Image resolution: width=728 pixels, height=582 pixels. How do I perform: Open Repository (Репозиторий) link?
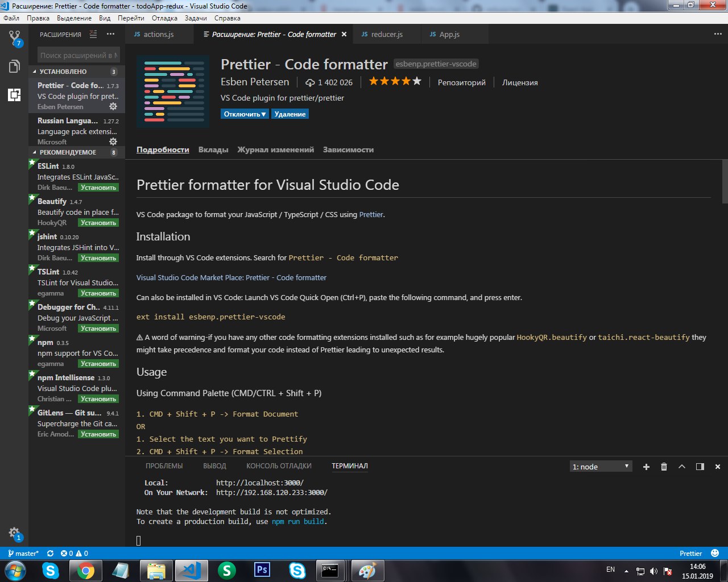(x=462, y=82)
